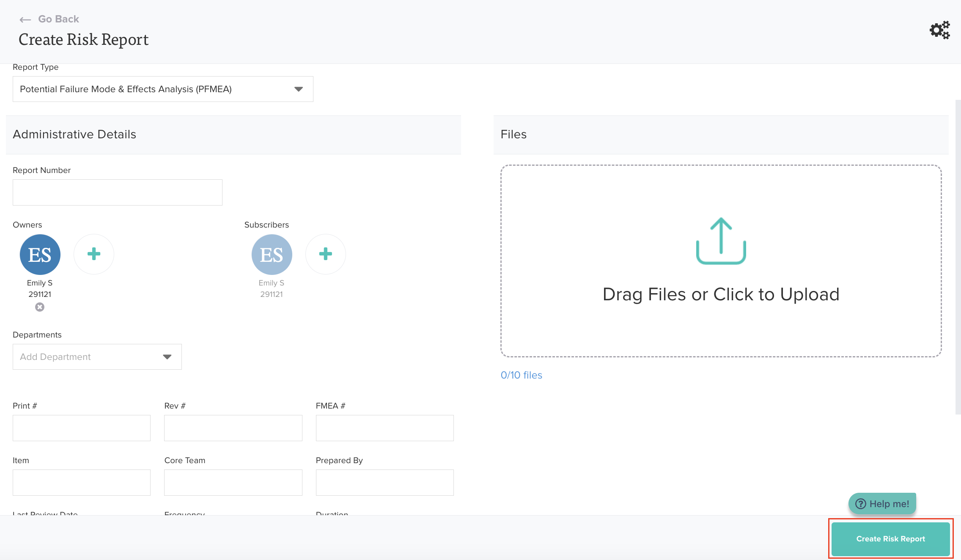
Task: Click the Prepared By field
Action: (x=384, y=483)
